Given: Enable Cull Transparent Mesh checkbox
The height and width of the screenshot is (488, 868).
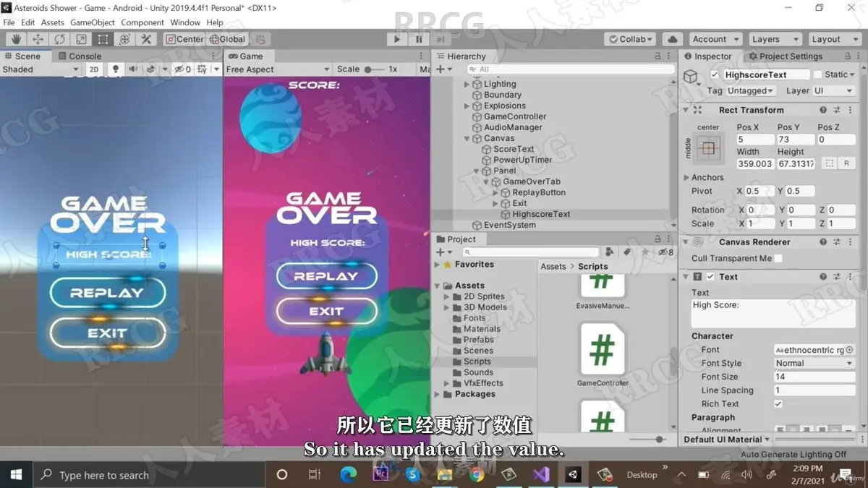Looking at the screenshot, I should tap(778, 258).
